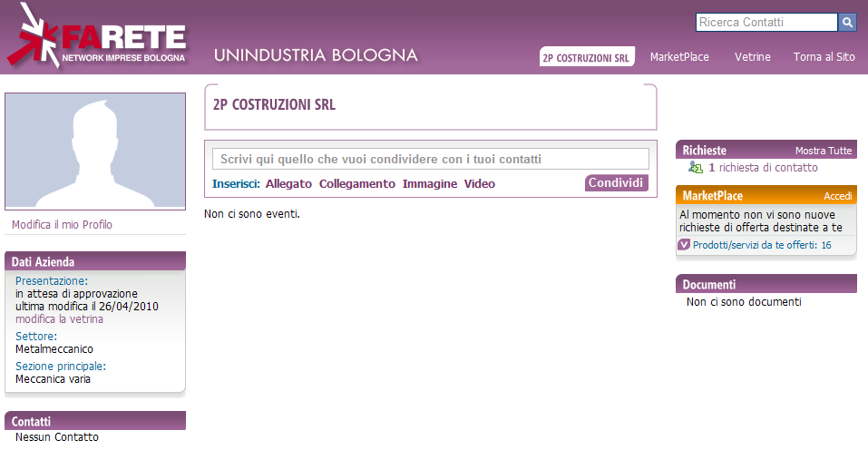Viewport: 868px width, 450px height.
Task: Click Accedi in the MarketPlace panel
Action: tap(837, 196)
